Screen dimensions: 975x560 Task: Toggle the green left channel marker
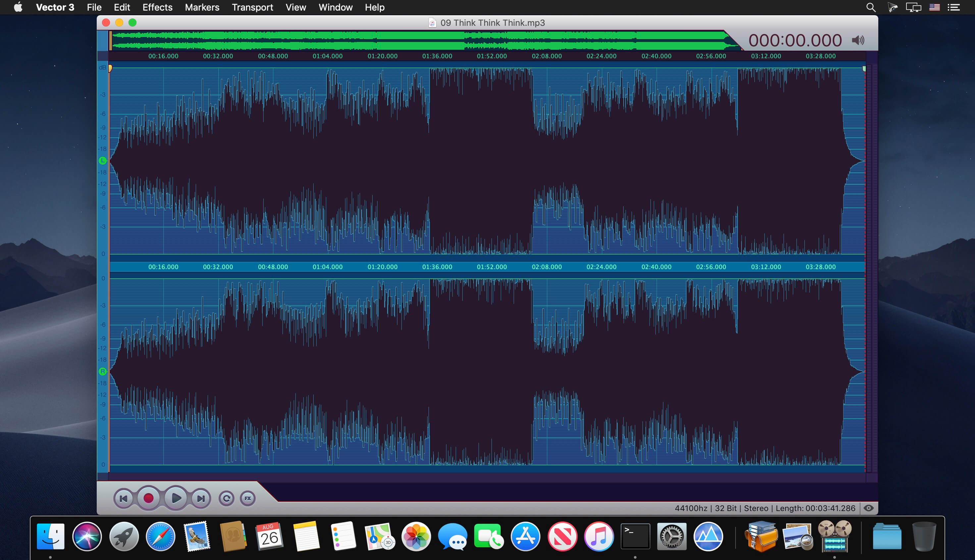103,160
